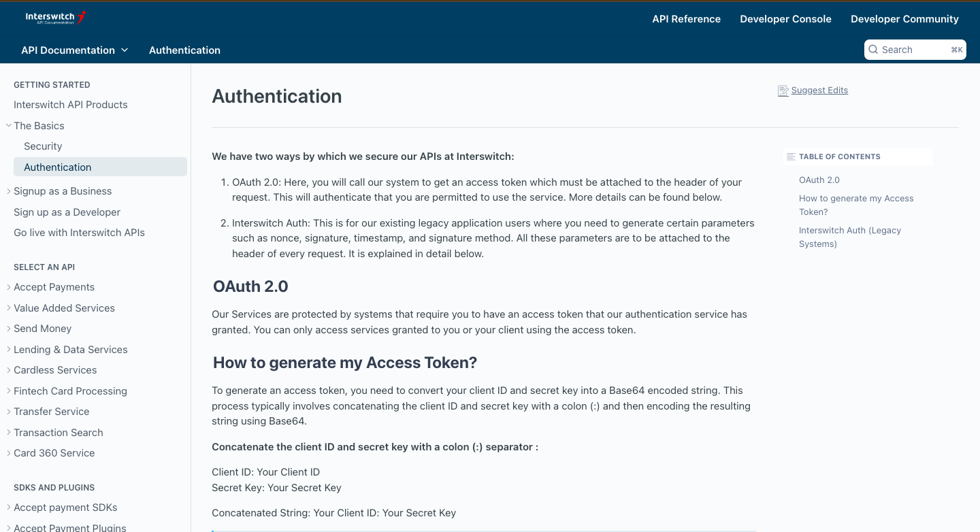Jump to OAuth 2.0 in table of contents
980x532 pixels.
click(x=819, y=180)
